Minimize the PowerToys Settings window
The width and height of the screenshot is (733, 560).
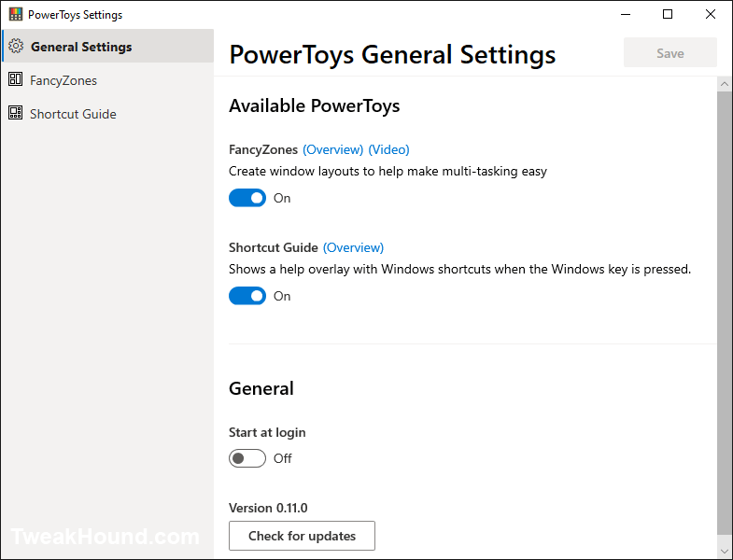pyautogui.click(x=626, y=15)
